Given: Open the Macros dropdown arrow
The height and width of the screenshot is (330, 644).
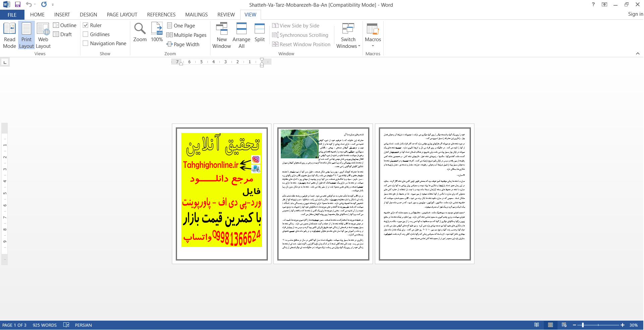Looking at the screenshot, I should pyautogui.click(x=373, y=46).
